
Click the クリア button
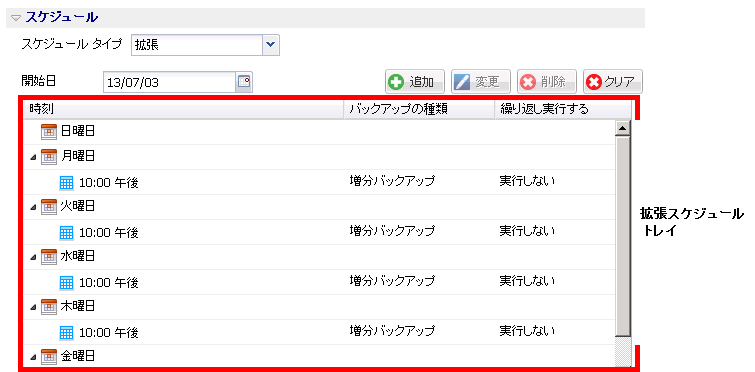click(613, 82)
